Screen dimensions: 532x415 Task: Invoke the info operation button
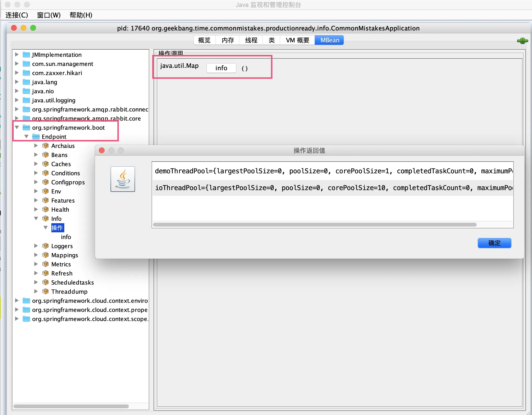pyautogui.click(x=221, y=68)
